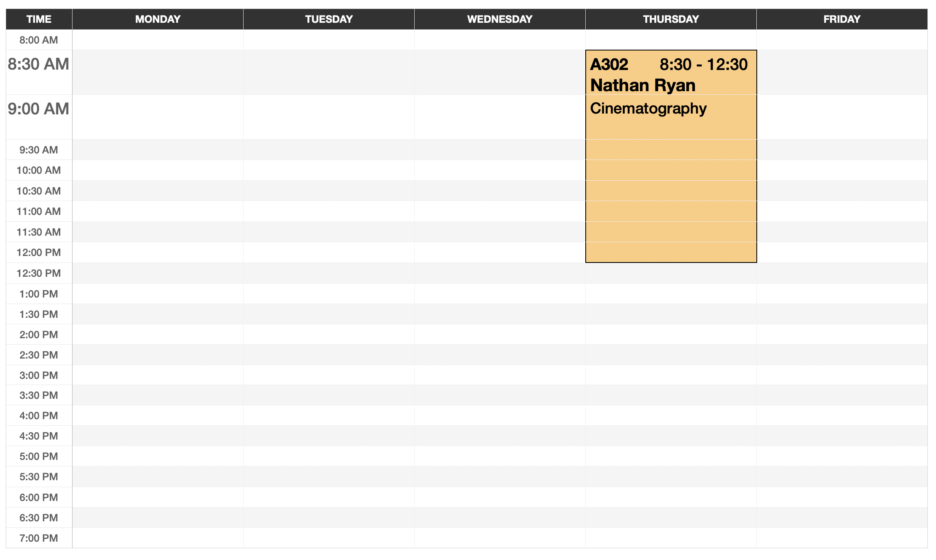Click the 7:00 PM time label
The height and width of the screenshot is (560, 936).
pos(39,538)
